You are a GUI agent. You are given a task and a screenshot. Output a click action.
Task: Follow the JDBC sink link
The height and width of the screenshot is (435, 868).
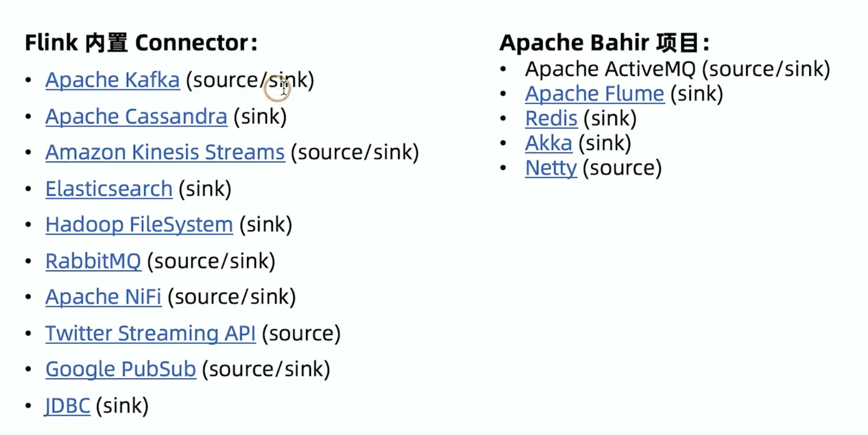pos(67,406)
